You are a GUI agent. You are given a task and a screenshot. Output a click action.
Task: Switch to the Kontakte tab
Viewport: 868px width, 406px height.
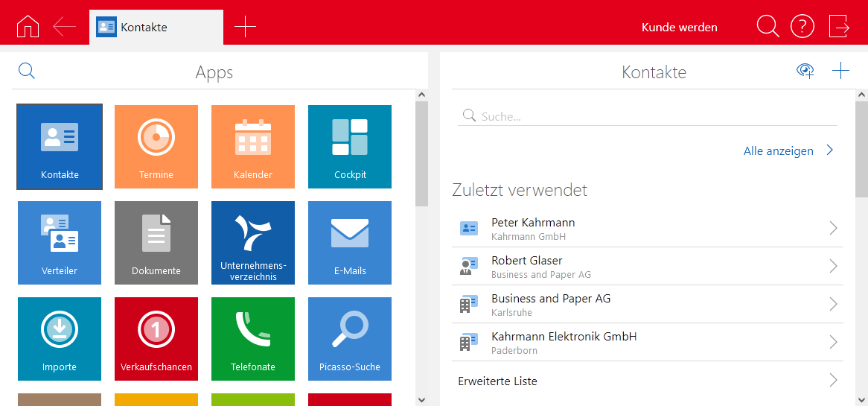pos(156,28)
